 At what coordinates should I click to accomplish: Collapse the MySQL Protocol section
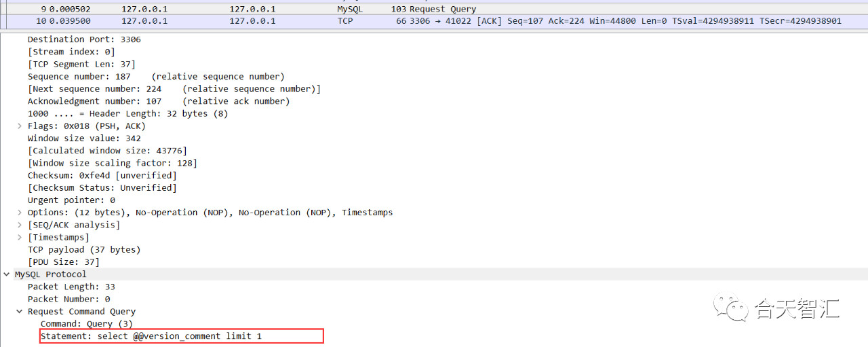pyautogui.click(x=7, y=274)
